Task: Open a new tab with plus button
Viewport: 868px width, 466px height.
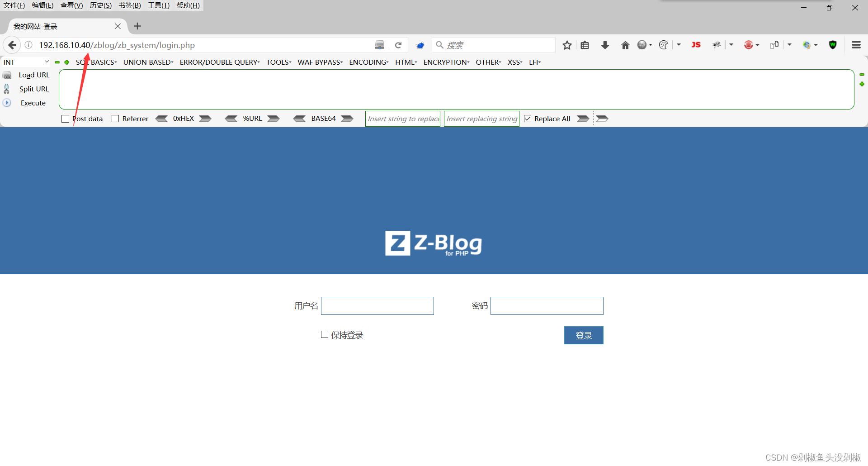Action: 137,26
